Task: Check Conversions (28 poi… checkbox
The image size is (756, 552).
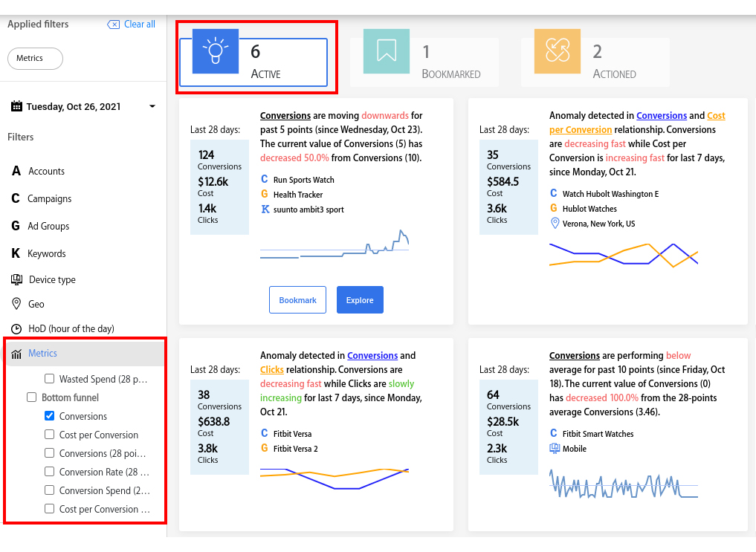Action: pyautogui.click(x=49, y=452)
